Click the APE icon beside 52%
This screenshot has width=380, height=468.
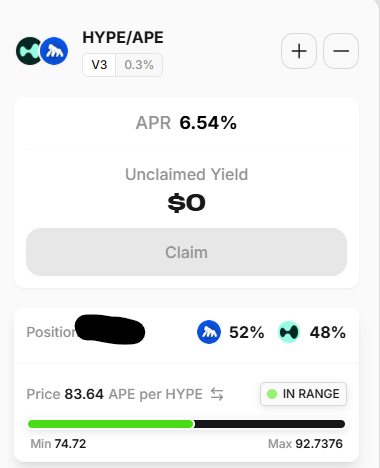coord(209,332)
